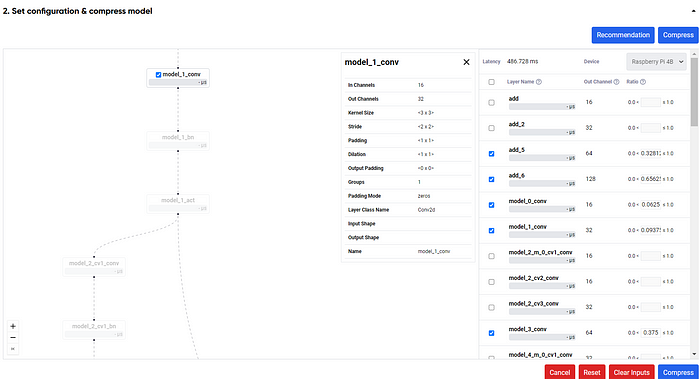Select the model_2_cv1_bn graph node
This screenshot has height=379, width=700.
94,329
